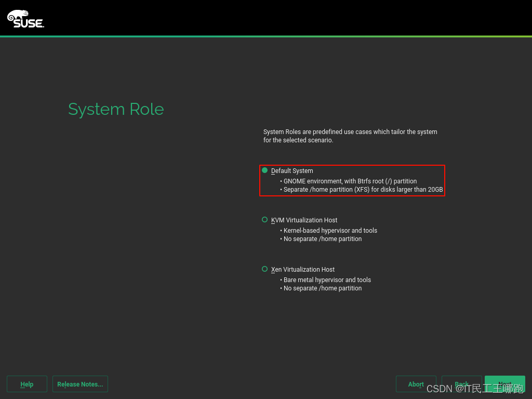Choose the KVM Virtualization Host role
The width and height of the screenshot is (532, 399).
click(x=264, y=220)
